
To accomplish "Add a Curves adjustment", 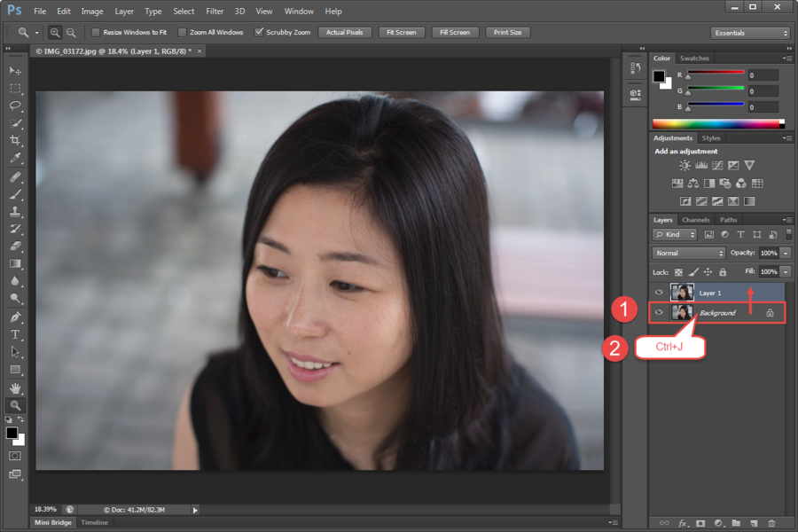I will (x=717, y=166).
